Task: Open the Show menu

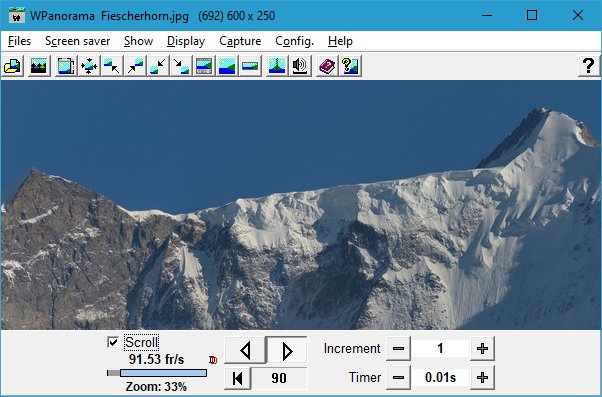Action: pos(138,41)
